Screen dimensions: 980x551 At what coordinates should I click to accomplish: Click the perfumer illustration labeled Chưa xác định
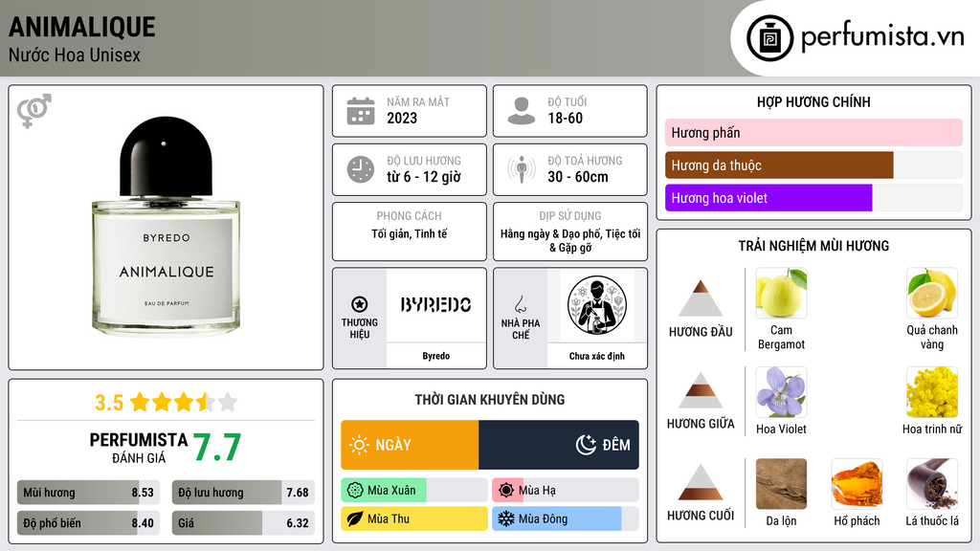click(x=597, y=306)
